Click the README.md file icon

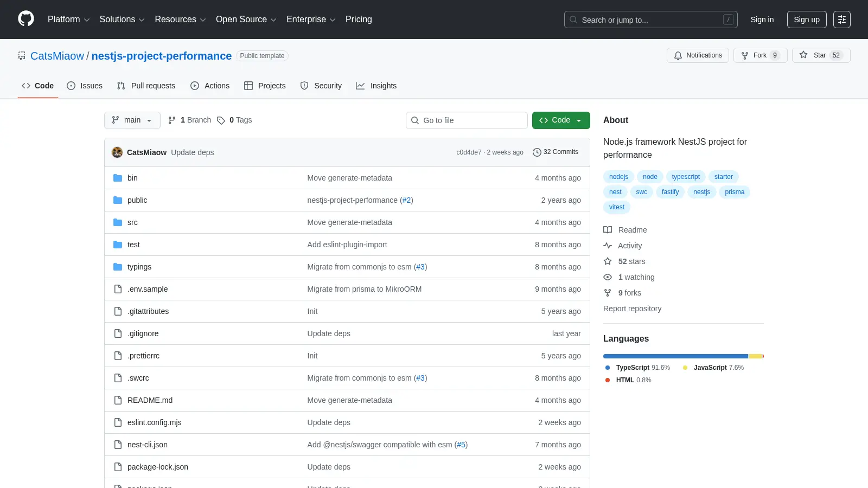(118, 400)
